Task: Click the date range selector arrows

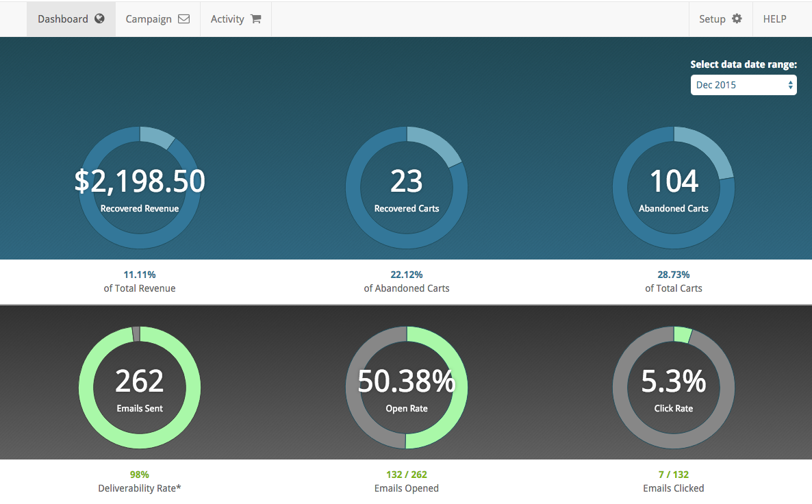Action: point(790,85)
